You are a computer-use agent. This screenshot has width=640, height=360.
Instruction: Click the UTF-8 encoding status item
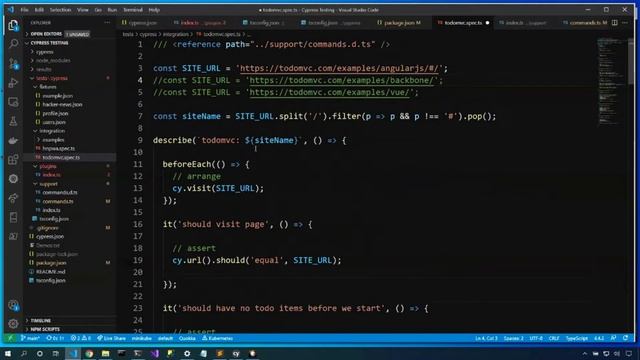pos(536,338)
